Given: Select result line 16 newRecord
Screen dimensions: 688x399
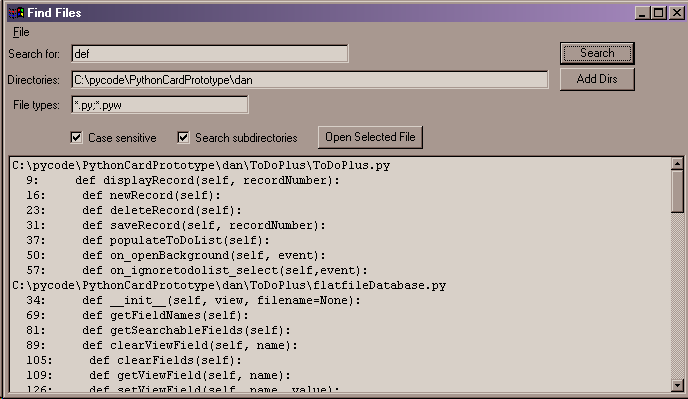Looking at the screenshot, I should pyautogui.click(x=123, y=195).
